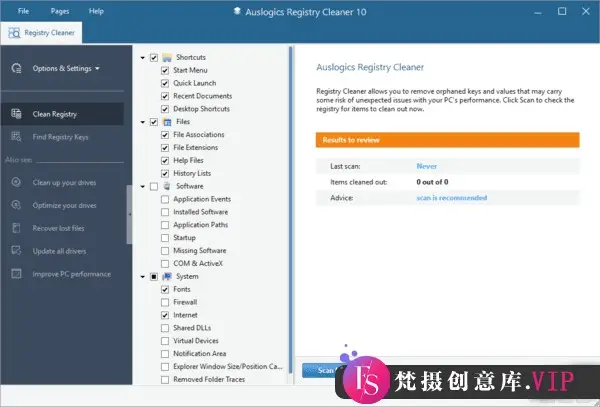Screen dimensions: 600x407
Task: Click the category list vertical scrollbar
Action: (x=291, y=210)
